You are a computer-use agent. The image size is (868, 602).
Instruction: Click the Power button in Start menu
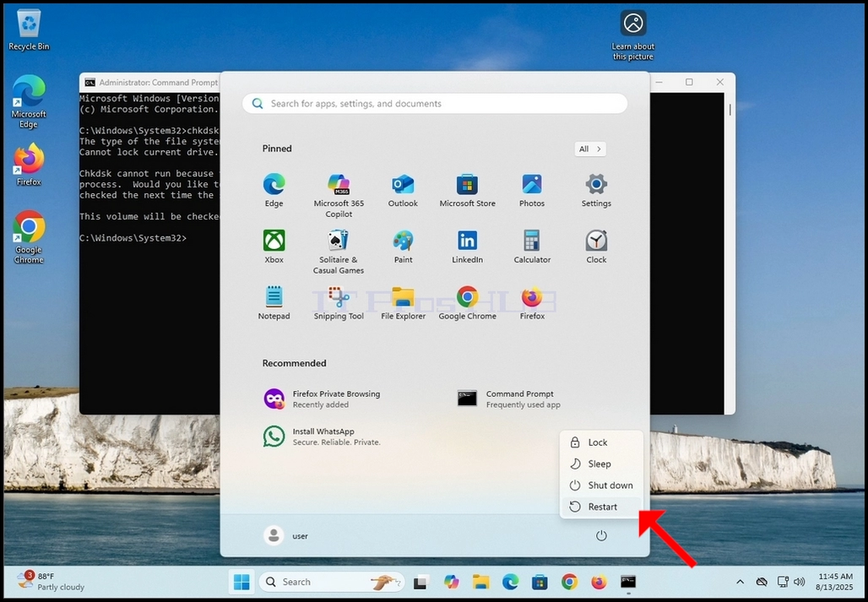(601, 535)
